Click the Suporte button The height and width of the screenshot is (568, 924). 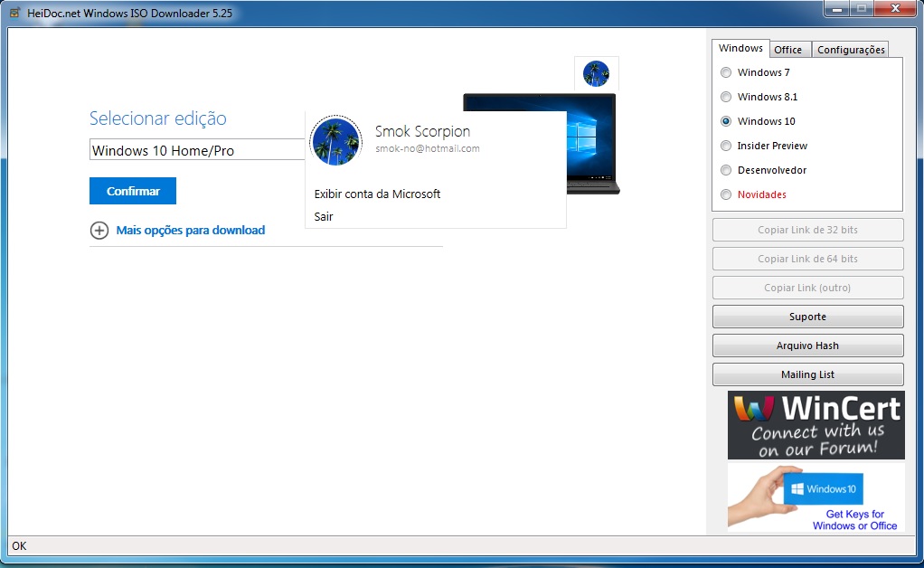pos(807,317)
